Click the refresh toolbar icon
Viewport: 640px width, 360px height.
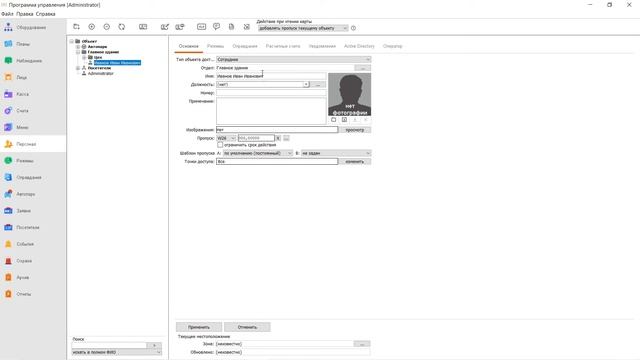122,27
